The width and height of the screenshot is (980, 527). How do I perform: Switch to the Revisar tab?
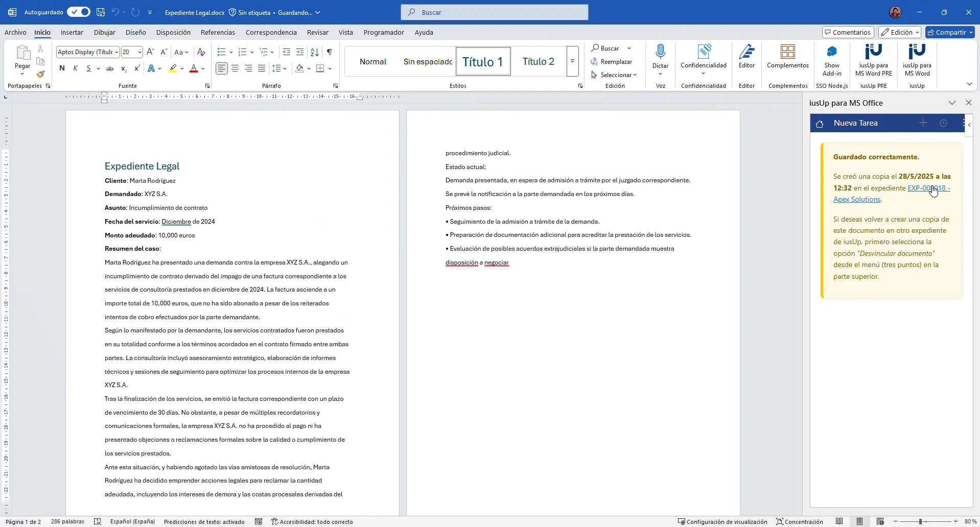[317, 32]
